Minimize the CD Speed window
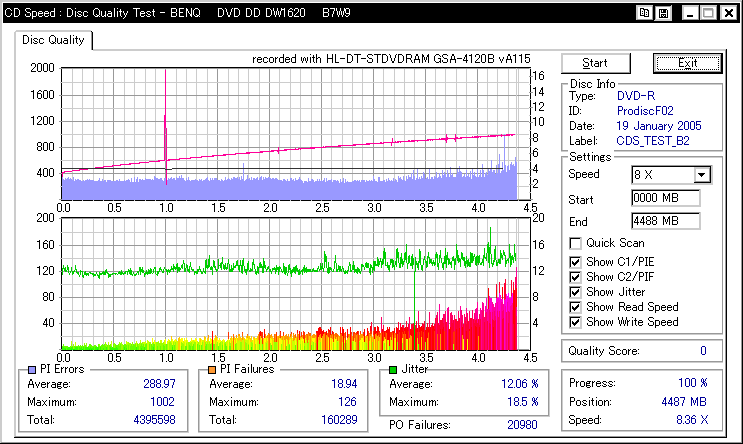 (688, 13)
